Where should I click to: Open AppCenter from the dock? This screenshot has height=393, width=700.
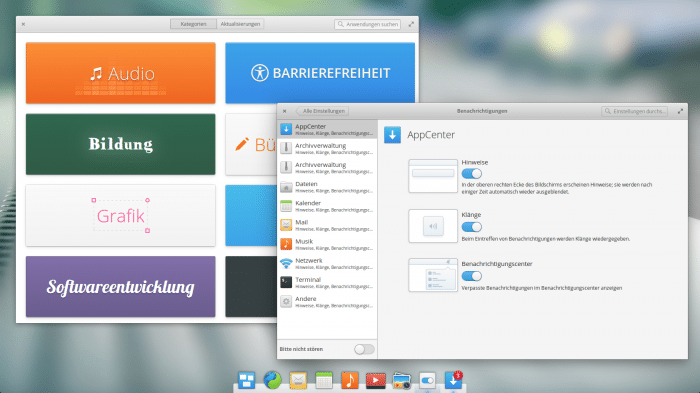point(454,380)
